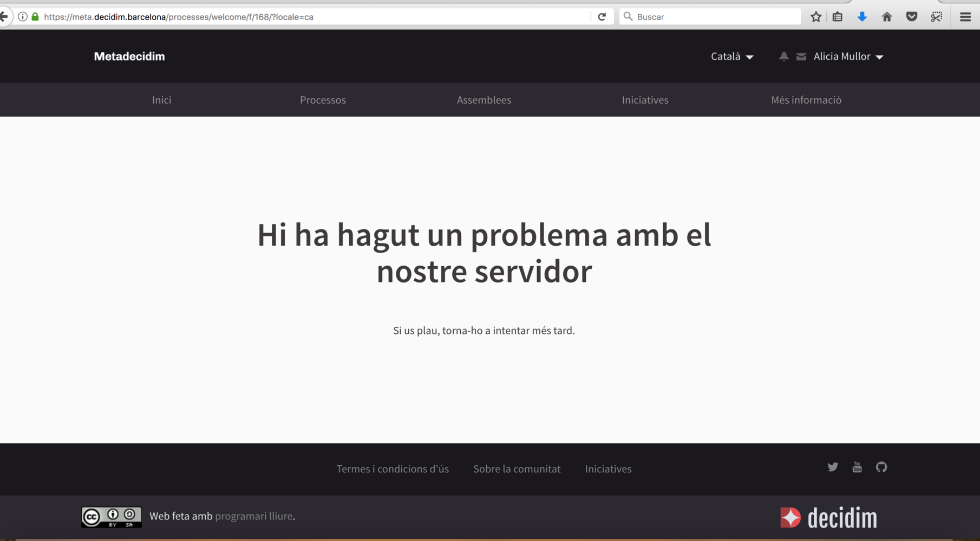This screenshot has width=980, height=541.
Task: Go to browser home page icon
Action: pos(887,17)
